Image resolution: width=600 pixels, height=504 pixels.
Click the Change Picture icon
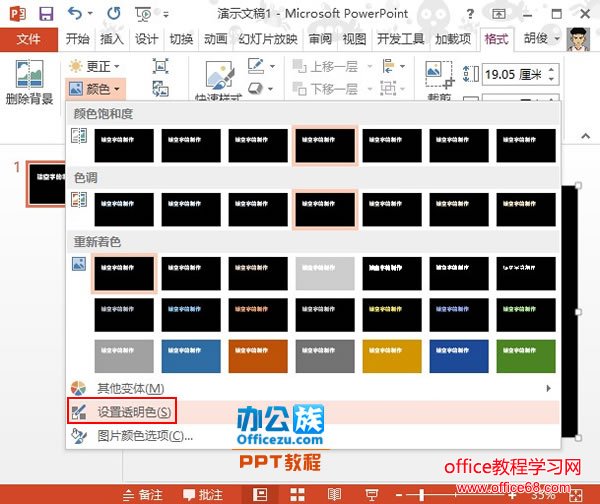click(x=161, y=89)
